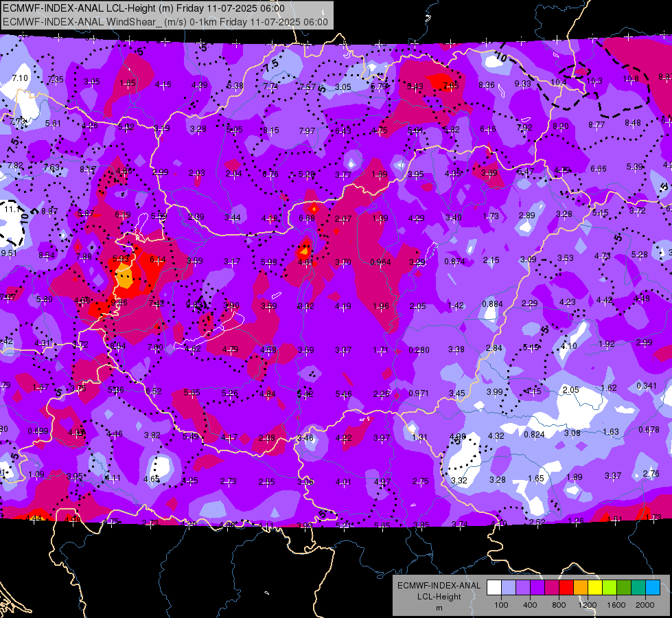Click the 'LCL-Height' label in the legend box
Screen dimensions: 672x618
439,597
